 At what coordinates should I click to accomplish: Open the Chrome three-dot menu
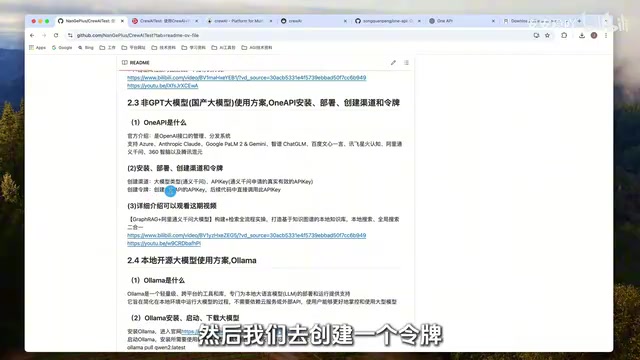point(606,36)
